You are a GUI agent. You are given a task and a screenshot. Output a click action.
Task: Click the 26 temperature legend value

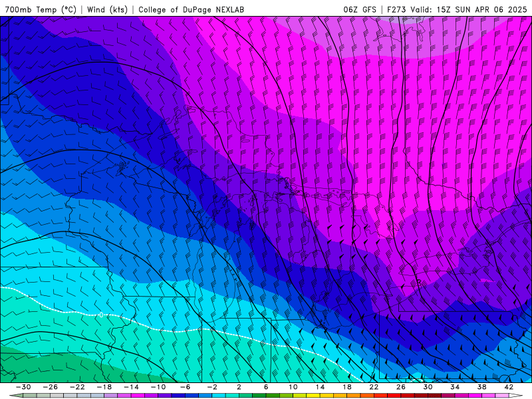tap(401, 387)
